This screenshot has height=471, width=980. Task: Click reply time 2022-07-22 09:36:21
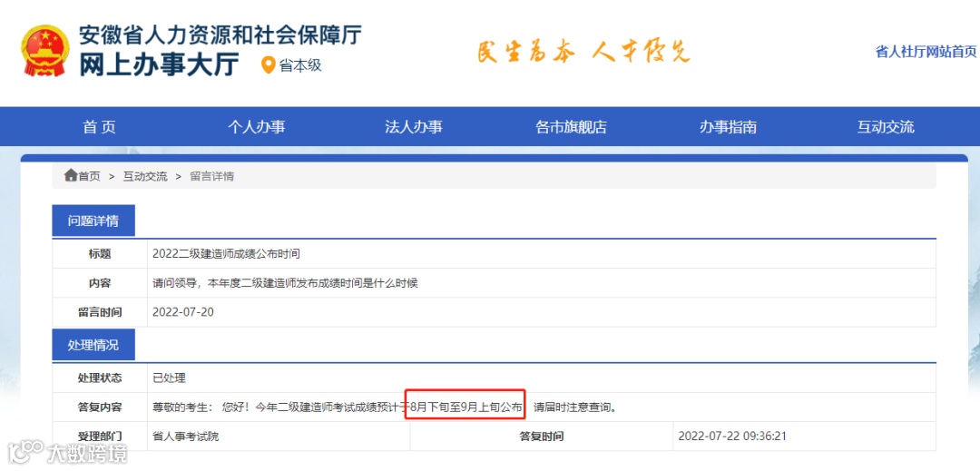(x=732, y=436)
